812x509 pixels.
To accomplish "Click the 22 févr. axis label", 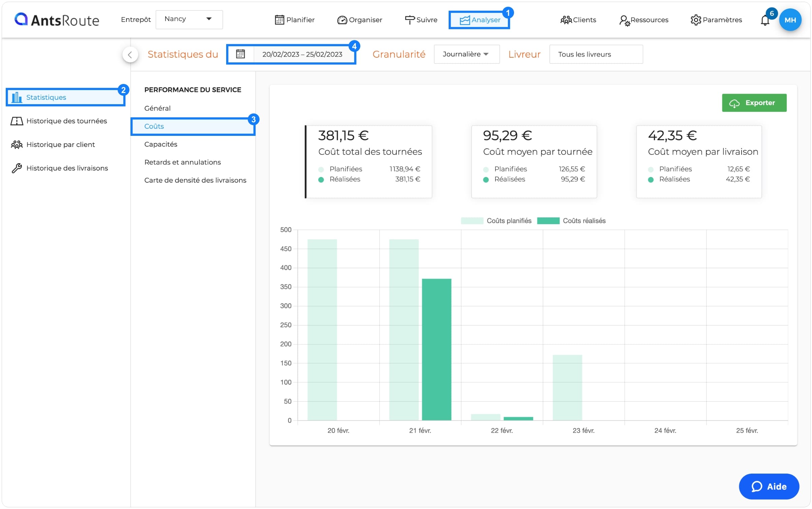I will point(501,430).
